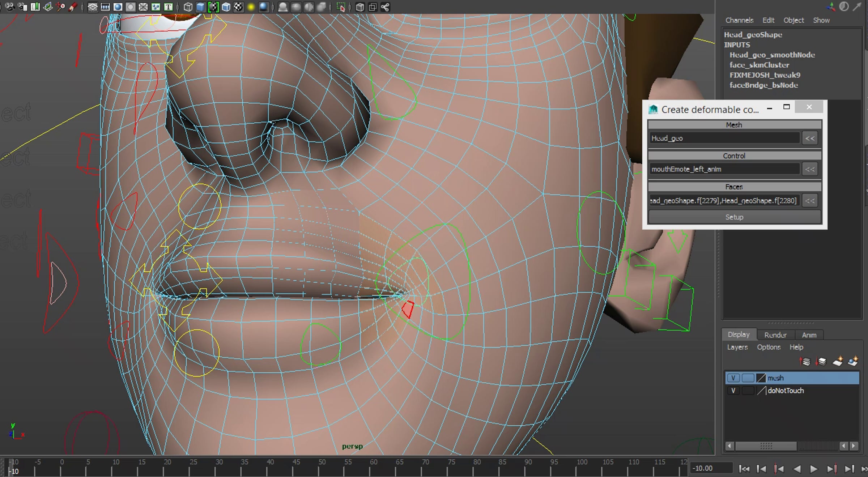
Task: Open the Channels menu
Action: tap(739, 20)
